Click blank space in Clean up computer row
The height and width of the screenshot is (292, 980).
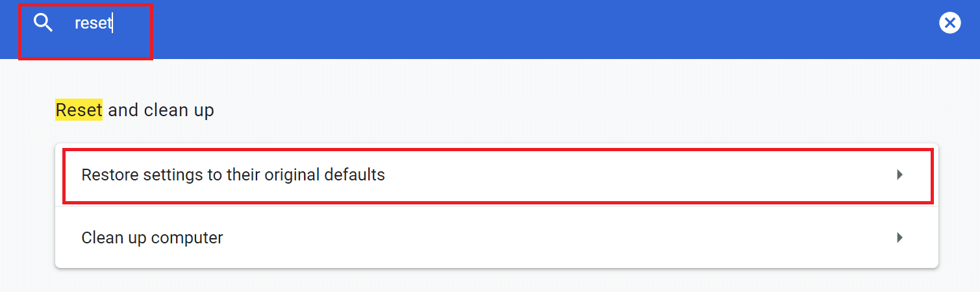(552, 237)
